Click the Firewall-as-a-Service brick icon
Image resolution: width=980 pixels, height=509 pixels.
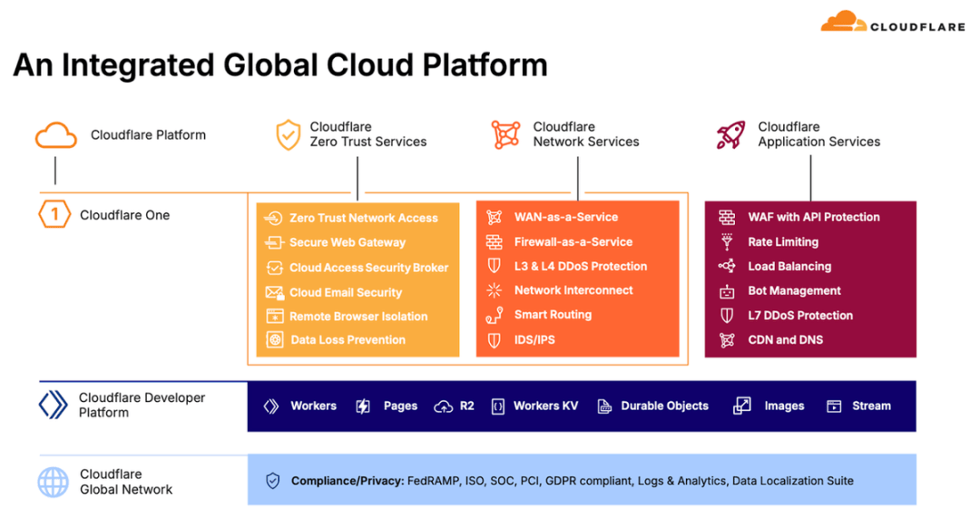click(x=494, y=241)
